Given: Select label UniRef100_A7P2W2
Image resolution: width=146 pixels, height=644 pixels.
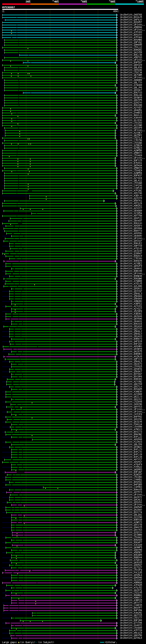Looking at the screenshot, I should pyautogui.click(x=131, y=191).
